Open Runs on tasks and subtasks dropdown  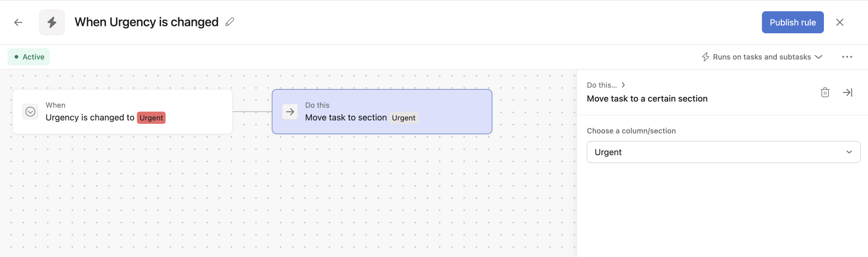click(x=762, y=57)
